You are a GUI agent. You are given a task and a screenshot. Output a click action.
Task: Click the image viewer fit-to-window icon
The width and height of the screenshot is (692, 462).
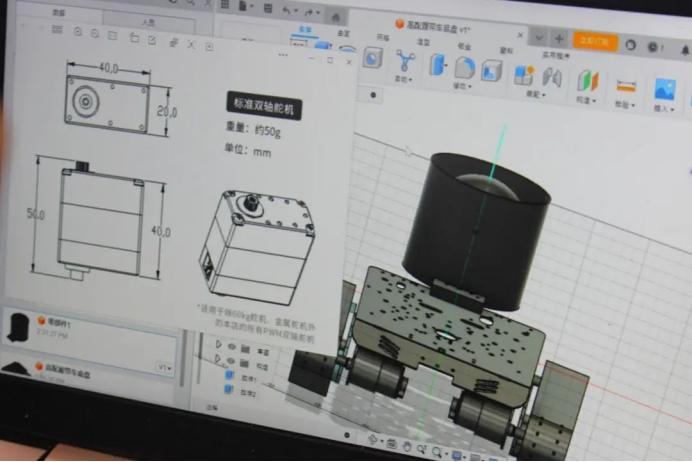(x=113, y=36)
